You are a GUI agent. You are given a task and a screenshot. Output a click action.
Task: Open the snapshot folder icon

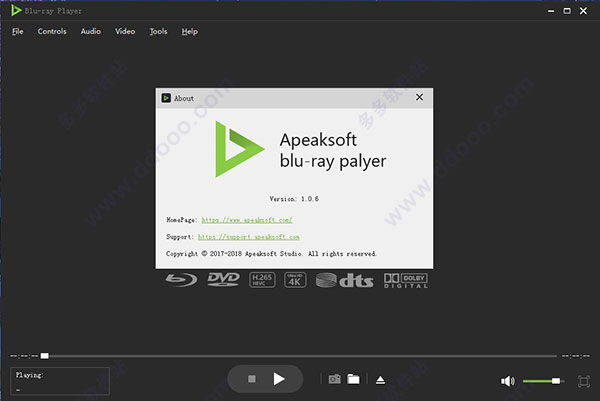[353, 379]
